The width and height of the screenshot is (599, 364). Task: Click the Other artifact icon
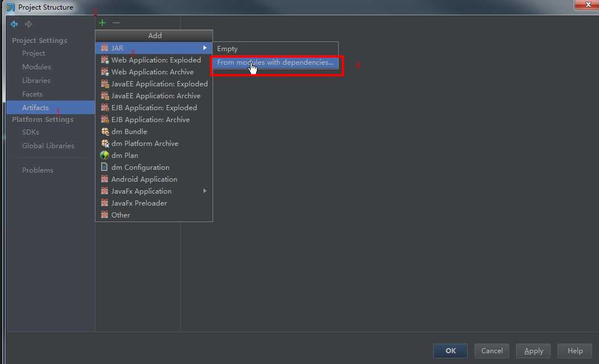pyautogui.click(x=105, y=215)
